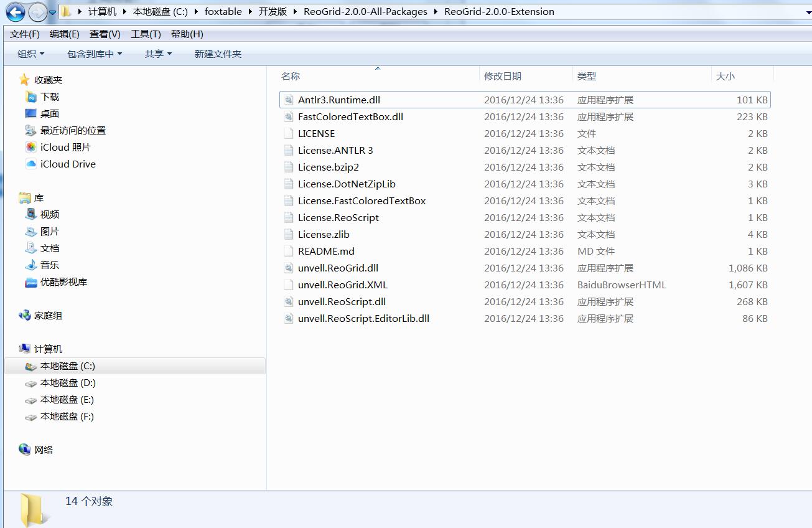Select the 计算机 node in sidebar

(x=48, y=349)
